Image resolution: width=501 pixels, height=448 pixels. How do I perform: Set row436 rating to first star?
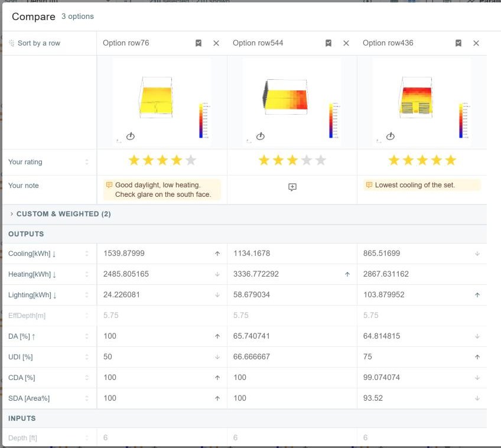[x=394, y=160]
